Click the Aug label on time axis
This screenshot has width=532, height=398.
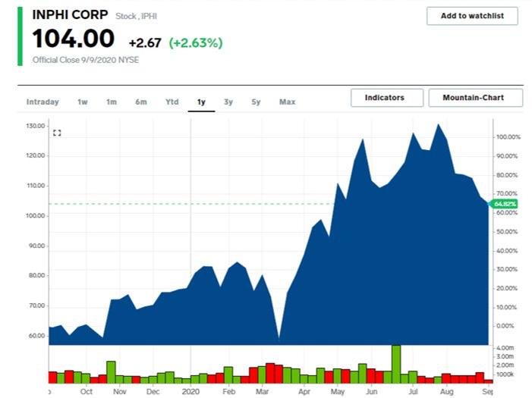[x=446, y=392]
